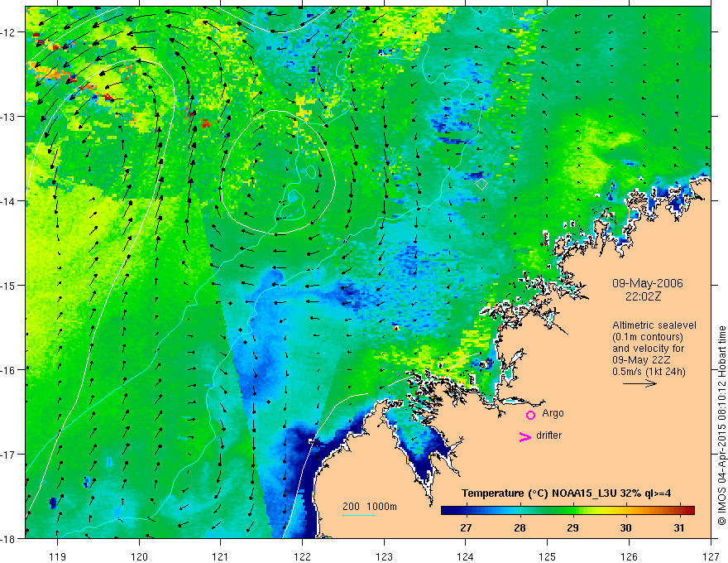Click the color bar value 27
This screenshot has width=728, height=563.
(x=466, y=527)
